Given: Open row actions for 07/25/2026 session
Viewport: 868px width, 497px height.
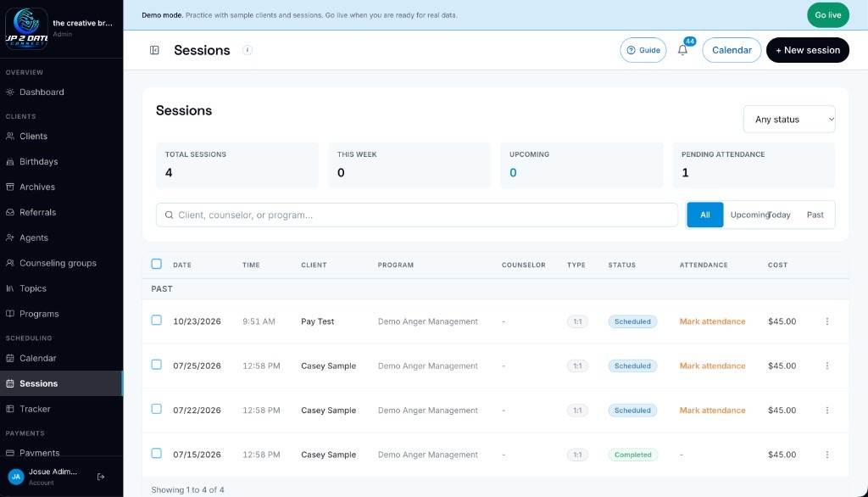Looking at the screenshot, I should (827, 366).
